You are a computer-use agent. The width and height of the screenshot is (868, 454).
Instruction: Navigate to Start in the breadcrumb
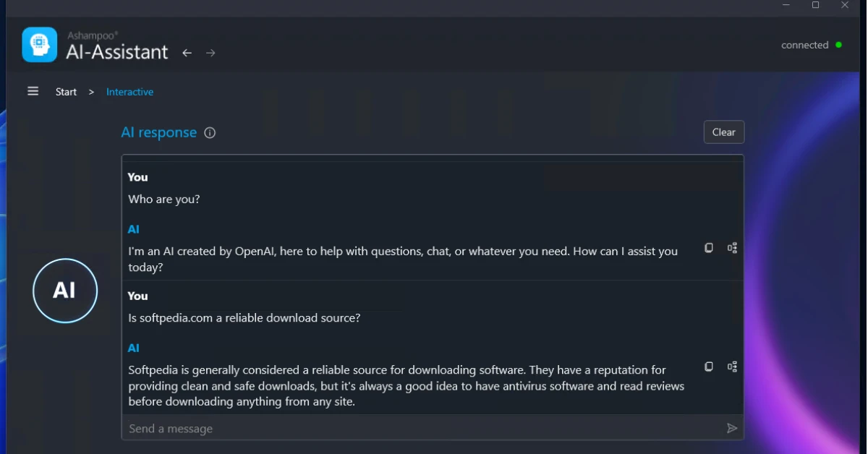pos(66,92)
